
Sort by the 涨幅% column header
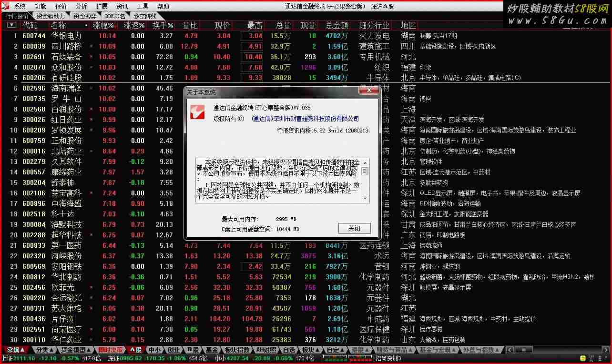coord(103,25)
